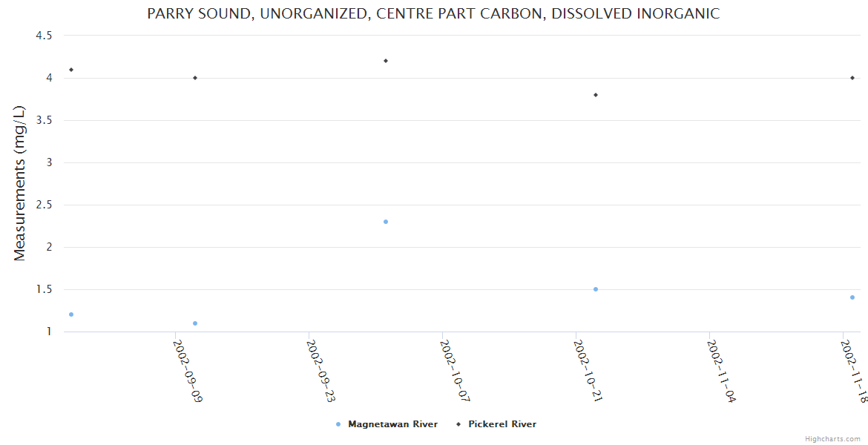Click Magnetawan River point at 1.2 mg/L

71,314
